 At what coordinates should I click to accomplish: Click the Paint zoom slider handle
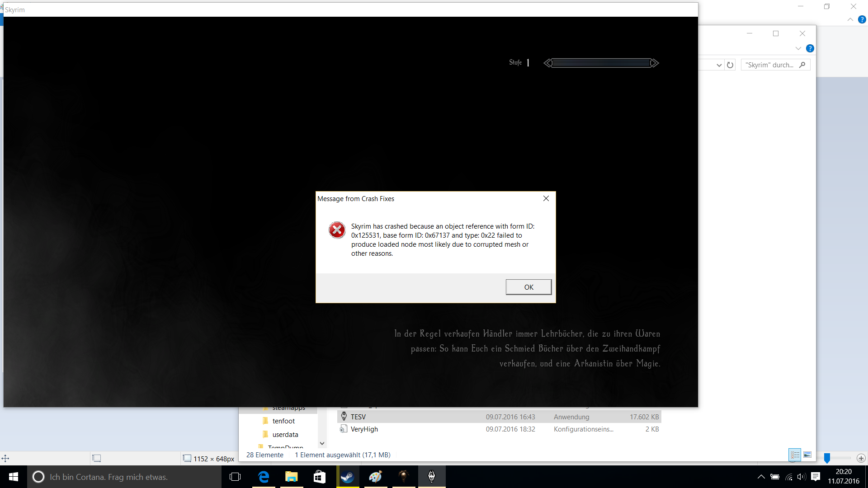click(827, 458)
